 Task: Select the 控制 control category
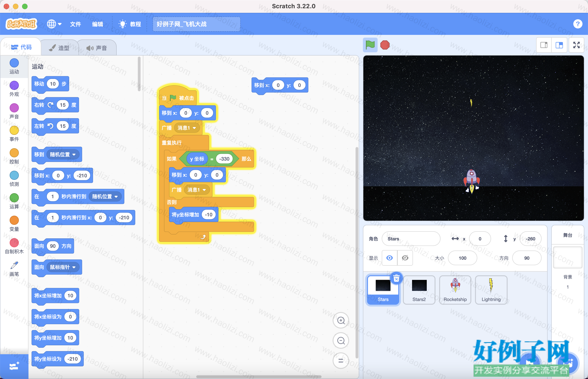[14, 156]
